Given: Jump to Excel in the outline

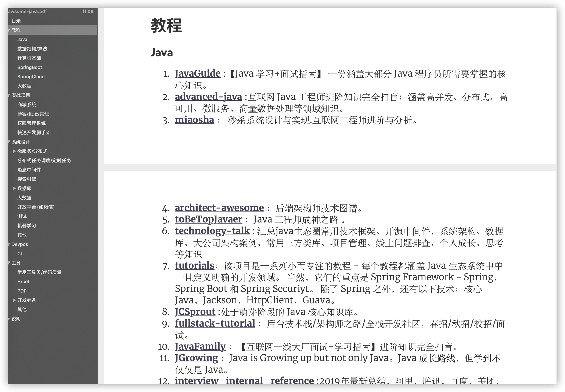Looking at the screenshot, I should (x=23, y=282).
